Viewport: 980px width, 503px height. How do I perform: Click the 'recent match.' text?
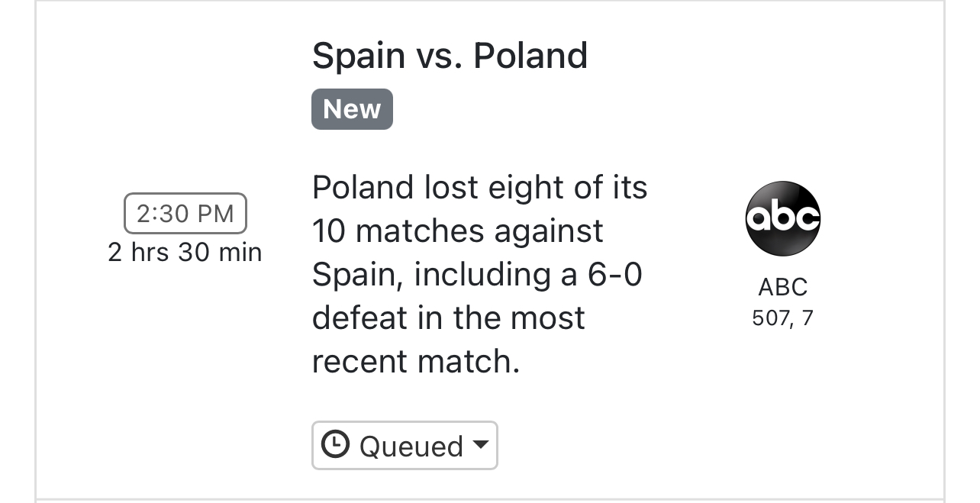coord(415,361)
